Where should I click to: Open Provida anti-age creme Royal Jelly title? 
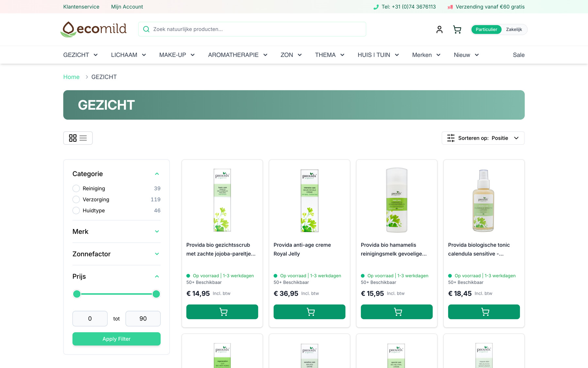point(302,249)
